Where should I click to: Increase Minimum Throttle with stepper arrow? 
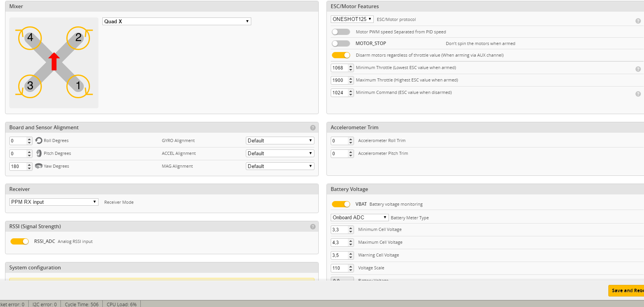351,66
